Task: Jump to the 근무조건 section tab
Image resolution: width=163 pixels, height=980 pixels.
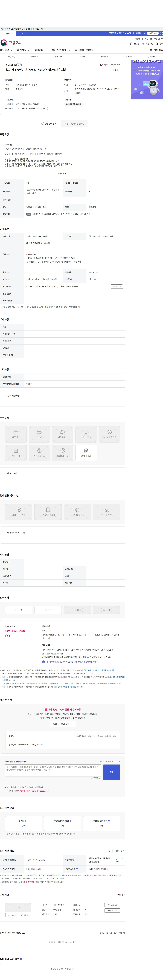Action: tap(35, 57)
